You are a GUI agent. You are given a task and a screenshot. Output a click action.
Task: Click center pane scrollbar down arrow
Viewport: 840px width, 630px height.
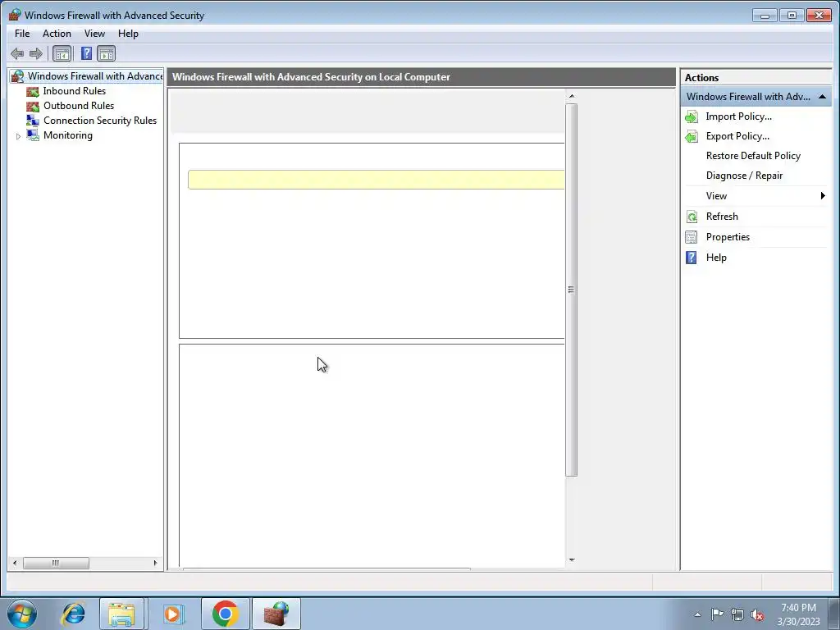click(572, 559)
